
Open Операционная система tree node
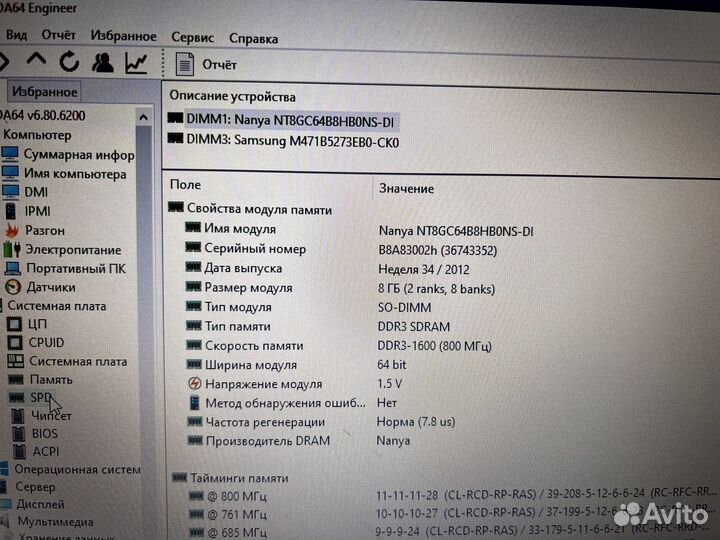click(x=77, y=469)
